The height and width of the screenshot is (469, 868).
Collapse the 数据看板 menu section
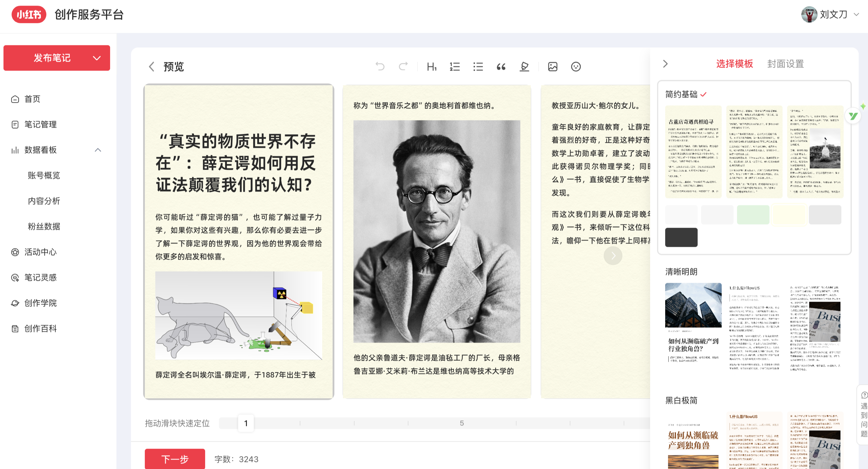(98, 150)
